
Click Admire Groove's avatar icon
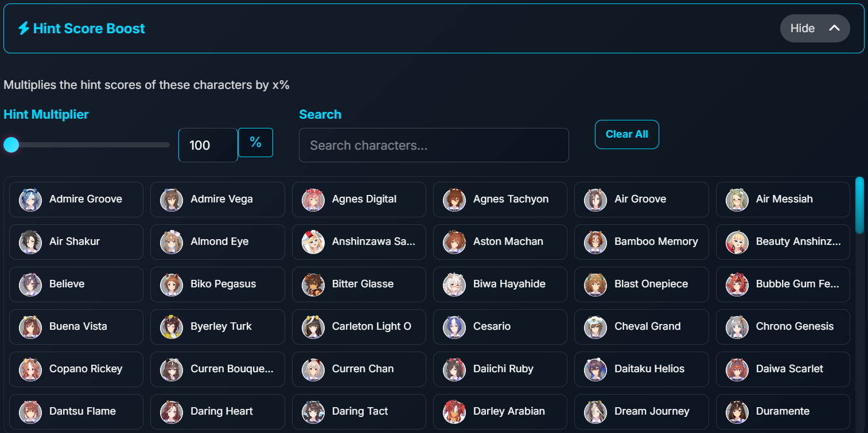click(30, 200)
